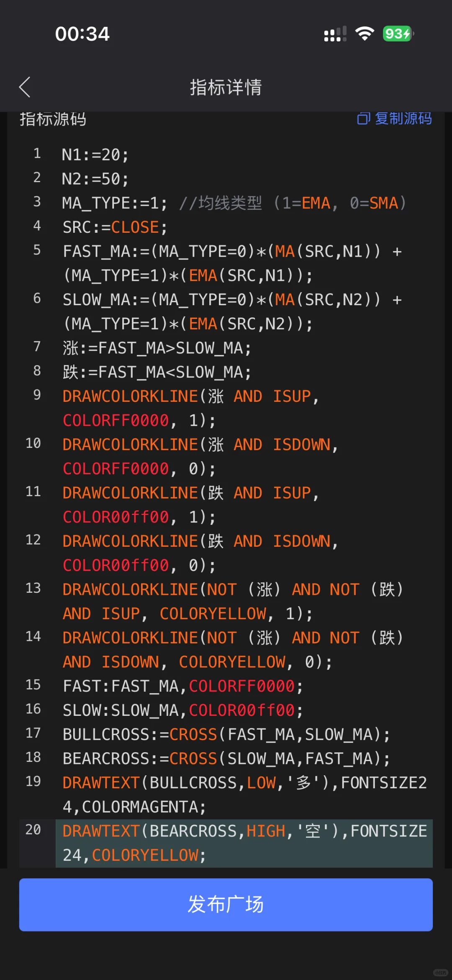This screenshot has height=980, width=452.
Task: Tap line number 13 in gutter
Action: (x=33, y=588)
